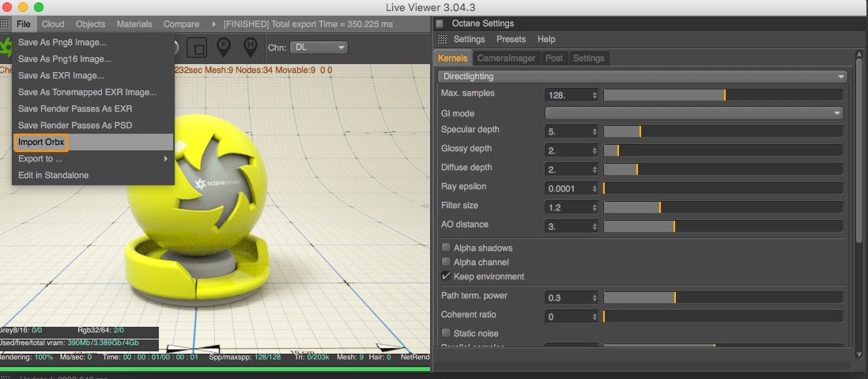The image size is (868, 379).
Task: Activate the render region icon
Action: click(x=197, y=47)
